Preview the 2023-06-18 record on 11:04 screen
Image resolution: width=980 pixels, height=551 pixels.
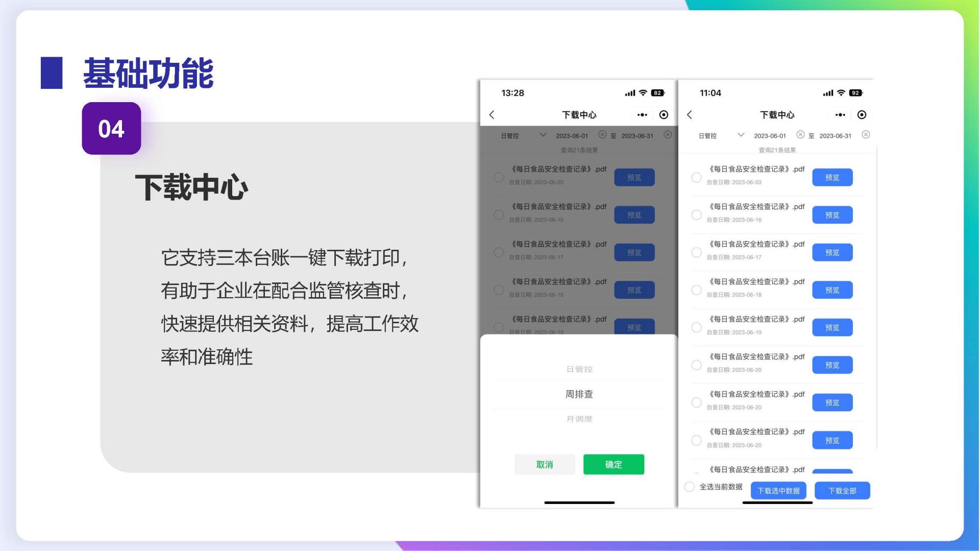pyautogui.click(x=832, y=290)
